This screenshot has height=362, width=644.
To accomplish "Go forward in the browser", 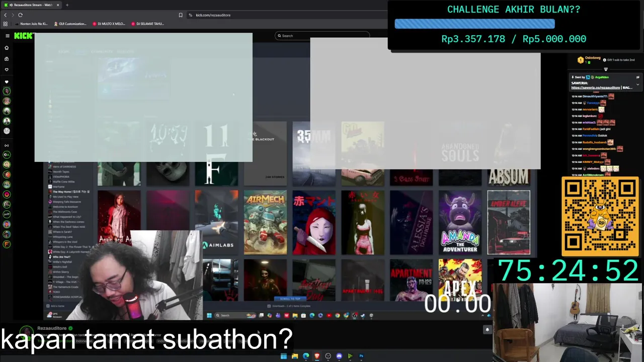I will (13, 15).
